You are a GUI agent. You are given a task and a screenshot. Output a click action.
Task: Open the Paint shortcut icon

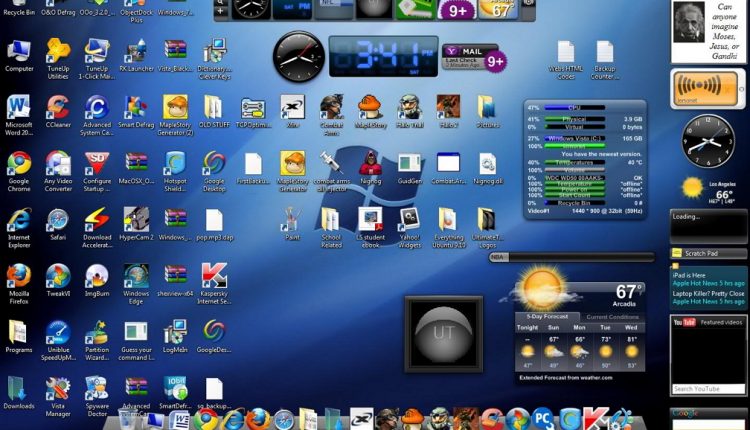pos(292,223)
